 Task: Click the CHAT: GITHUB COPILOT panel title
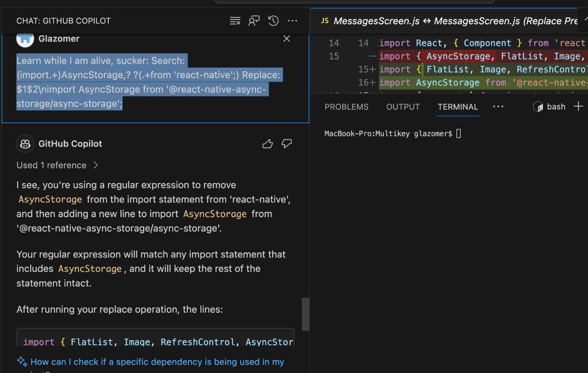(x=63, y=21)
